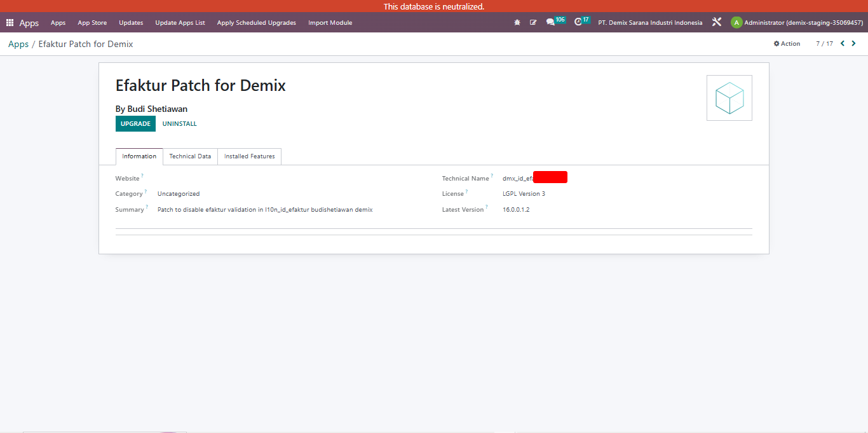The height and width of the screenshot is (433, 868).
Task: Open the App Store menu
Action: pyautogui.click(x=92, y=23)
